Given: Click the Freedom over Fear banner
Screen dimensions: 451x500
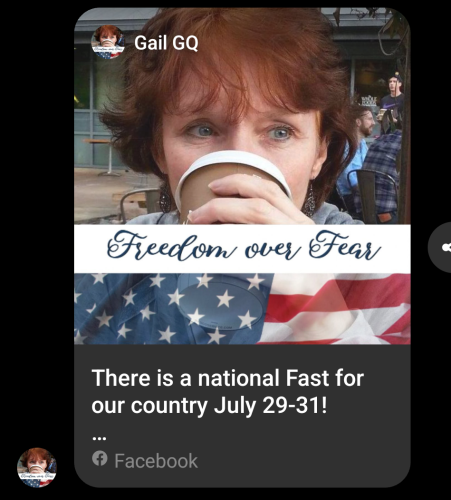Looking at the screenshot, I should coord(242,249).
